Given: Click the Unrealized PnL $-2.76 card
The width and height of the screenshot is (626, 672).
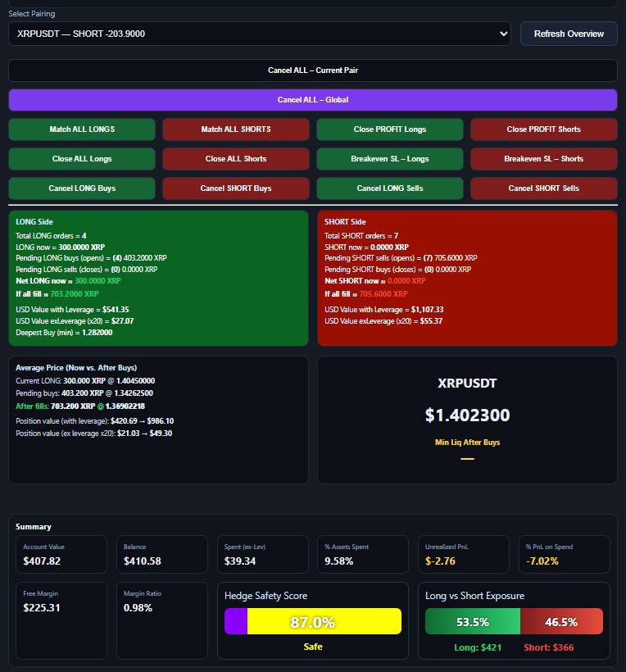Looking at the screenshot, I should (x=464, y=554).
